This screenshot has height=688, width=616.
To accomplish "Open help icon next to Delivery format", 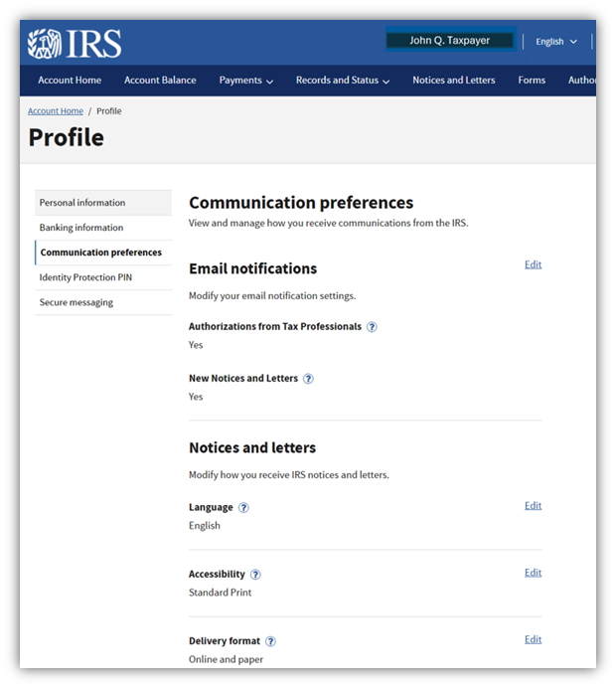I will [270, 641].
